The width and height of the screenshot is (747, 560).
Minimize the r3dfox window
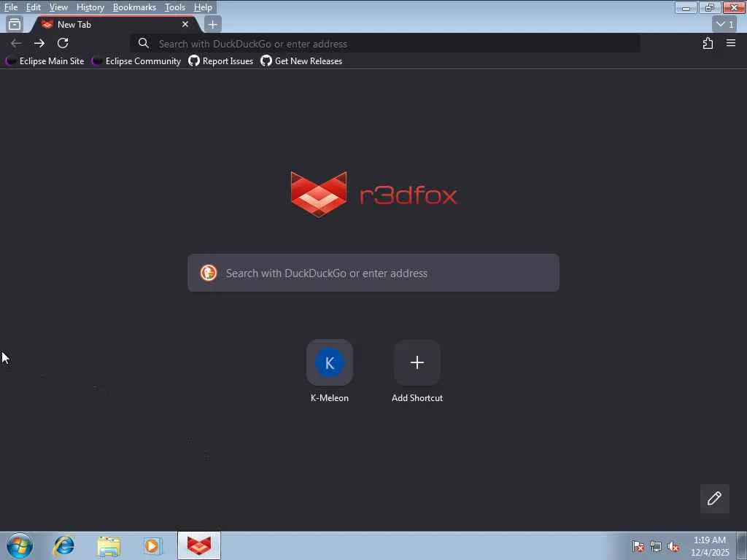click(x=686, y=7)
